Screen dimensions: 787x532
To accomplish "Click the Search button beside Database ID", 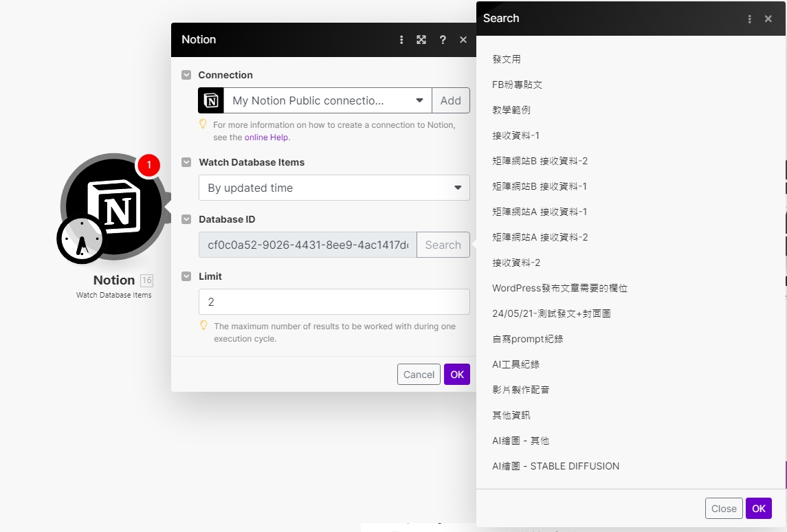I will (443, 245).
